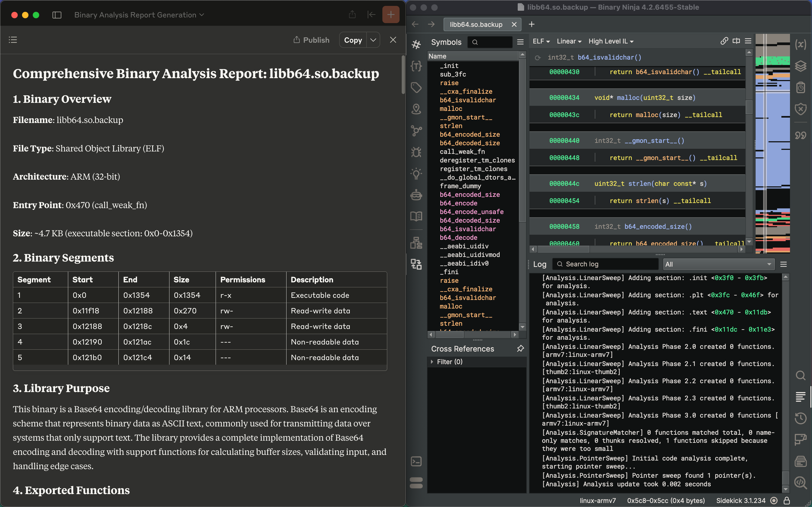Open the Stack layers icon in right sidebar
Viewport: 812px width, 507px height.
coord(800,66)
